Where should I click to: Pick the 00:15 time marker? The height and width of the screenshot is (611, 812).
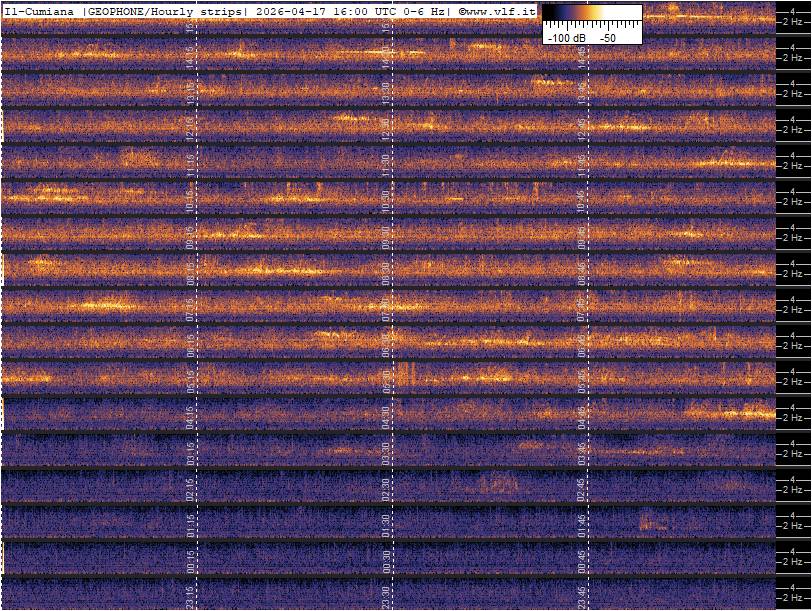click(x=190, y=562)
